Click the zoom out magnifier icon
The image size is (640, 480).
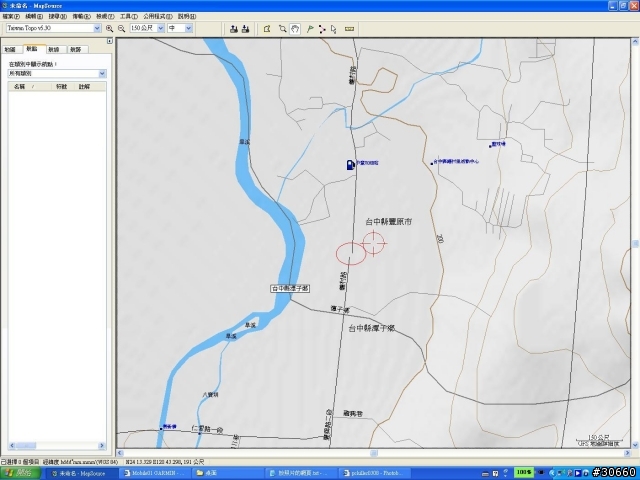pos(121,29)
